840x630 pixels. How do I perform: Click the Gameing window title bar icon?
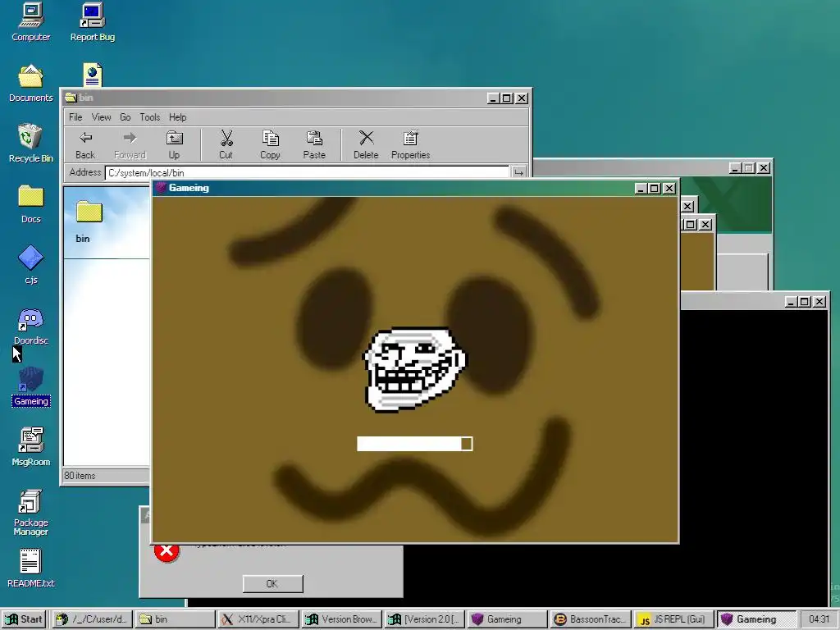point(161,188)
